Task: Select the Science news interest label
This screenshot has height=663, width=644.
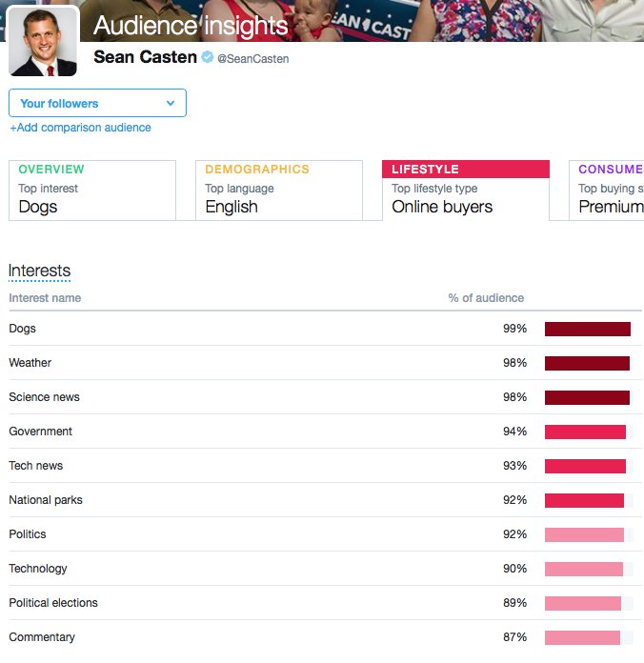Action: (44, 397)
